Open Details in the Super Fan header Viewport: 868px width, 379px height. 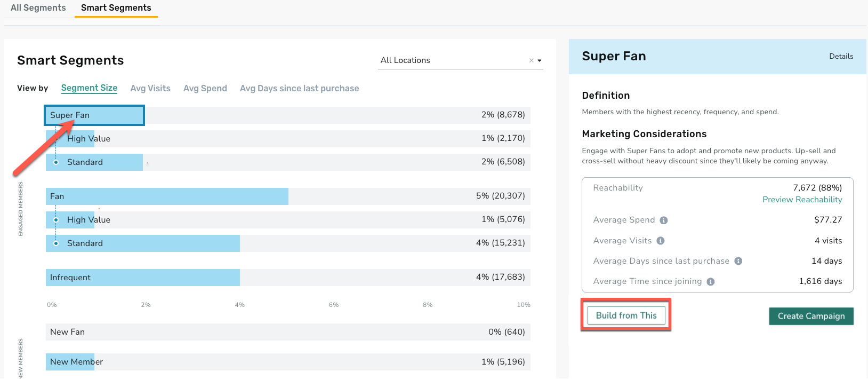841,56
